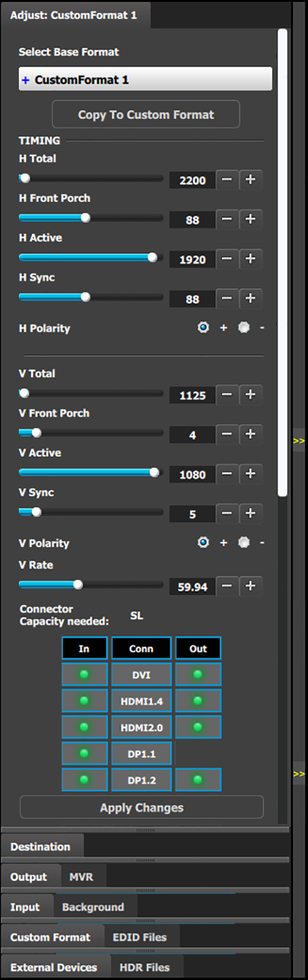Select negative V Polarity radio button
Image resolution: width=308 pixels, height=980 pixels.
[x=244, y=543]
